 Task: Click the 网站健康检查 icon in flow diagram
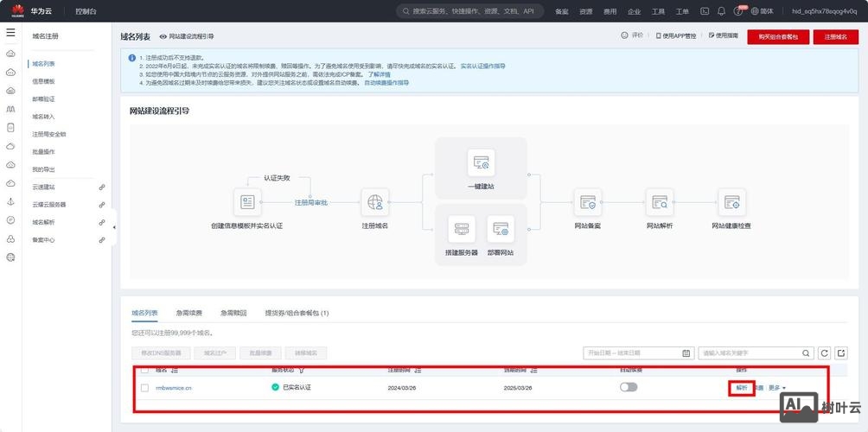coord(731,202)
